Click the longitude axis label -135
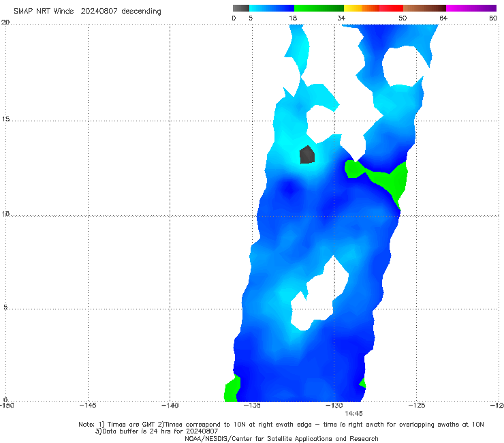504x443 pixels. tap(252, 405)
